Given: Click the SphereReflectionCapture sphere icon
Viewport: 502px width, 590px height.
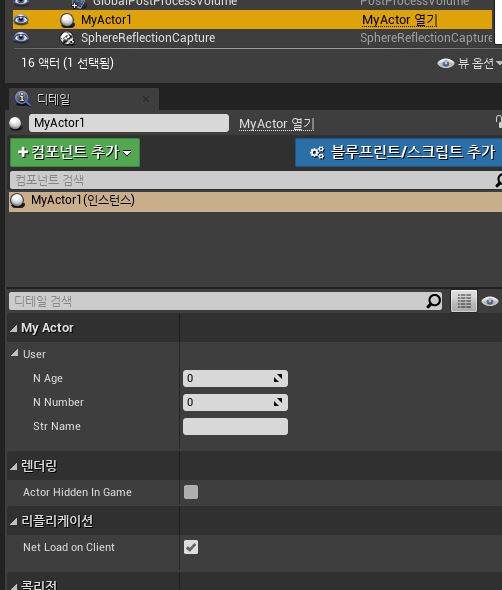Looking at the screenshot, I should coord(67,38).
